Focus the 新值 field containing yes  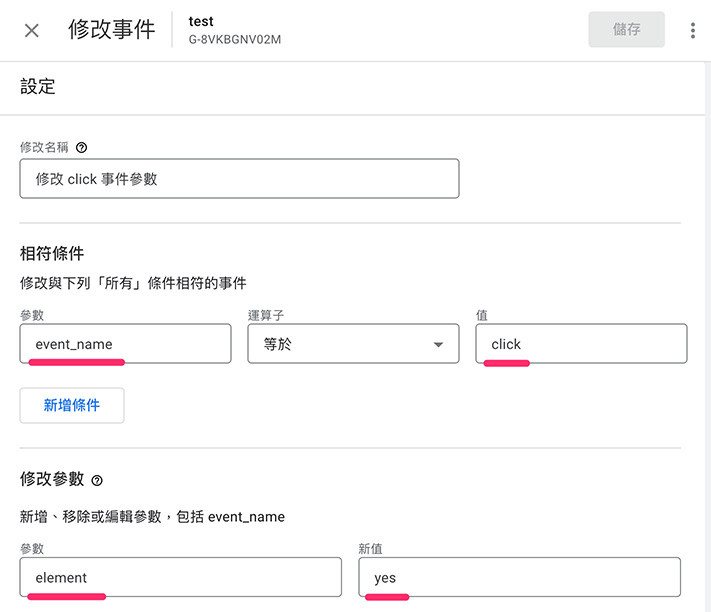(519, 577)
